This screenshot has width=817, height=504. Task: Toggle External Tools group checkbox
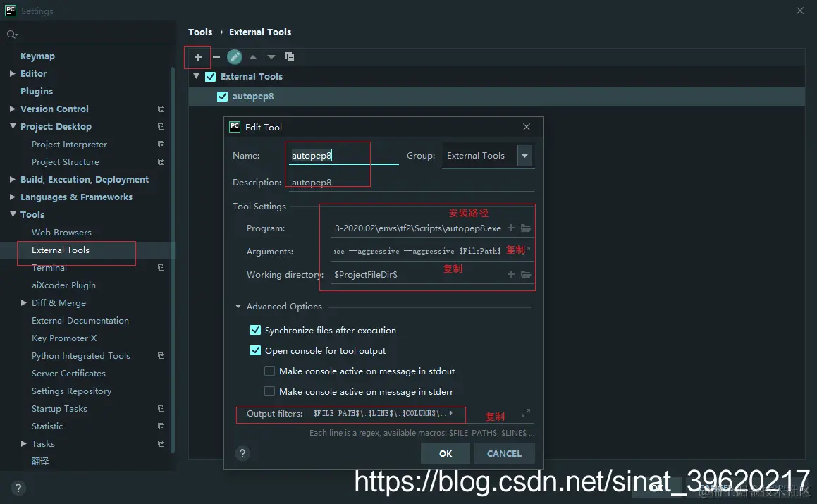[x=211, y=77]
